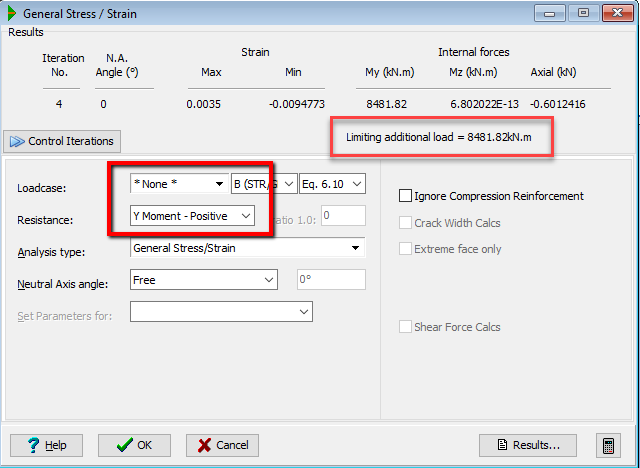Open the Eq. 6.10 dropdown
640x468 pixels.
click(332, 184)
